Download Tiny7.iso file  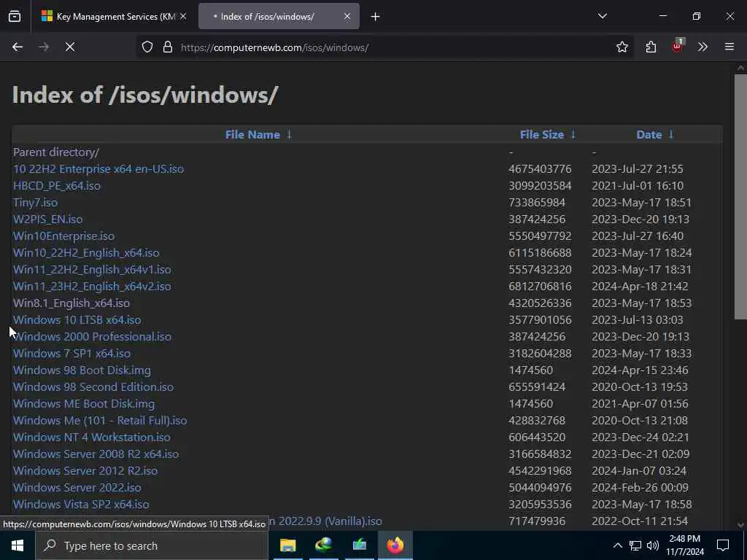pyautogui.click(x=35, y=203)
